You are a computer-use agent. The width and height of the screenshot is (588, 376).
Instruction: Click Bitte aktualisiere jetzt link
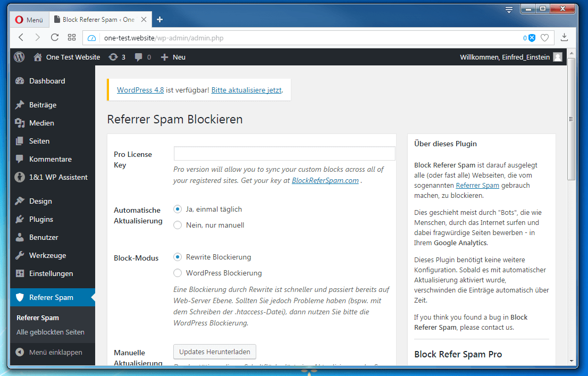pyautogui.click(x=246, y=90)
